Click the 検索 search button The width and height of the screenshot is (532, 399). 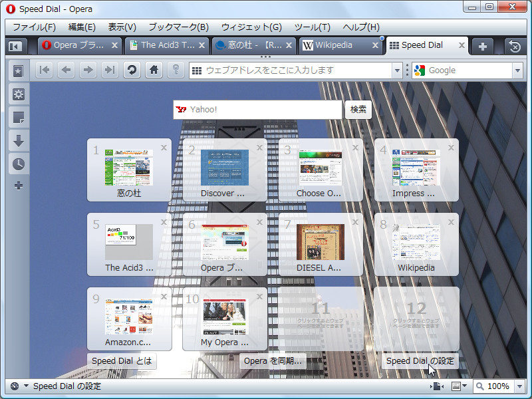(x=358, y=110)
